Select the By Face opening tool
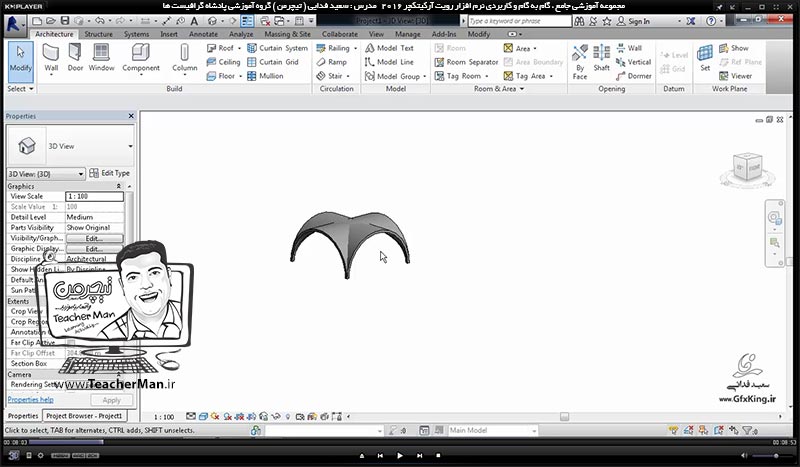Image resolution: width=800 pixels, height=467 pixels. (580, 62)
